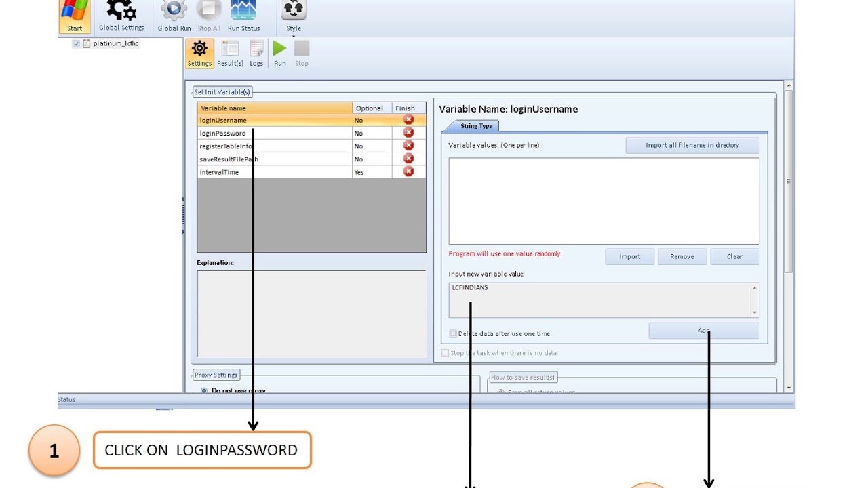
Task: Click the Clear button
Action: point(735,256)
